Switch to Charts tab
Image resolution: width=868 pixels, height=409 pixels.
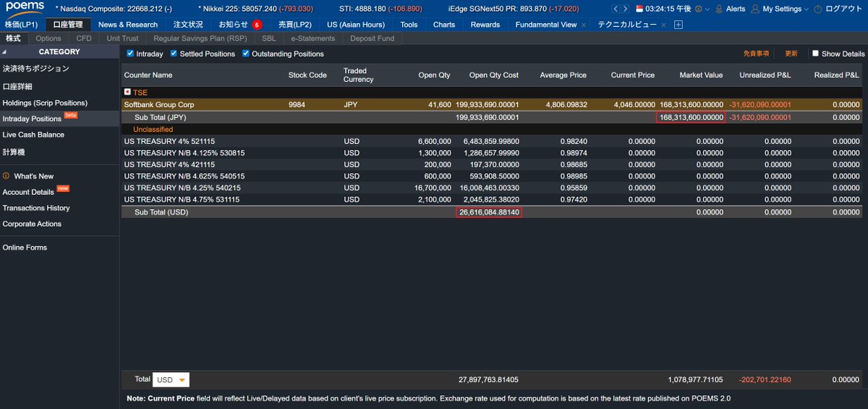pos(444,25)
